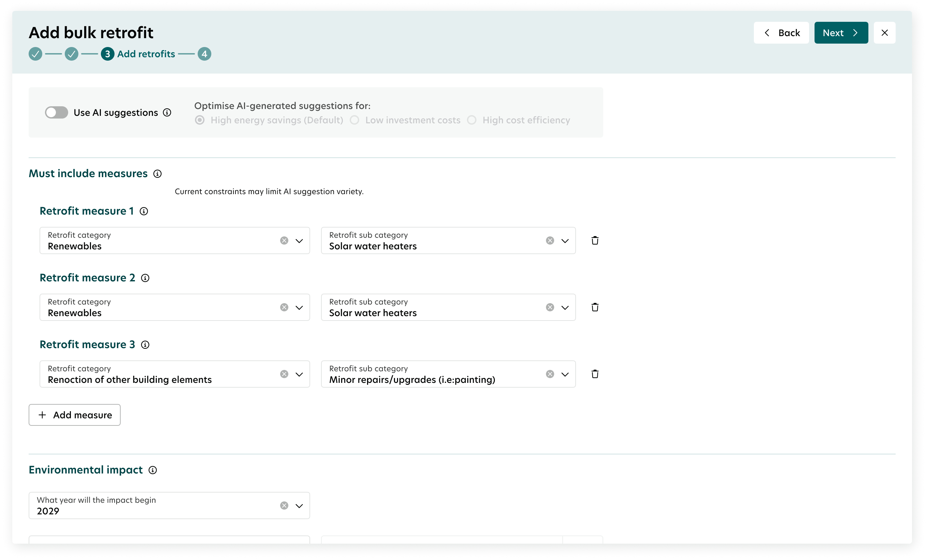This screenshot has height=560, width=927.
Task: Open Retrofit measure 1 sub category dropdown
Action: [565, 240]
